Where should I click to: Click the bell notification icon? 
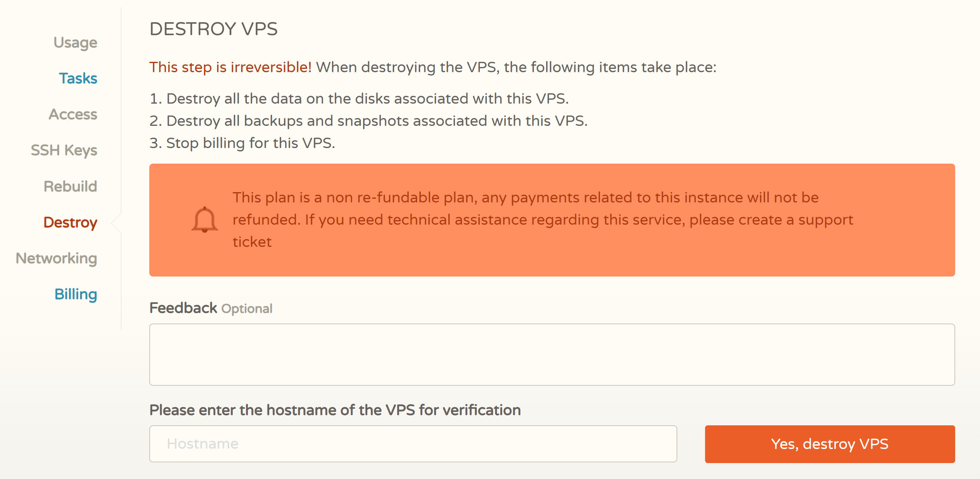coord(204,220)
